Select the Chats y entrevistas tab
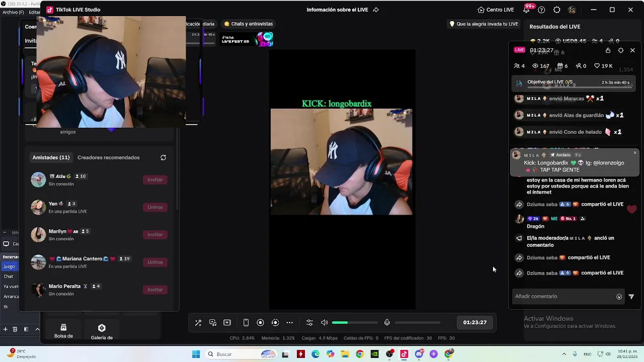Image resolution: width=644 pixels, height=362 pixels. pyautogui.click(x=249, y=24)
